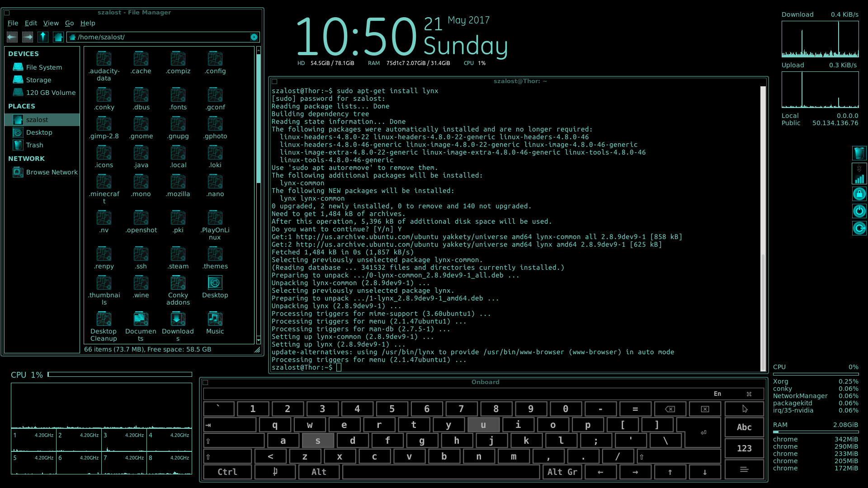Open the Trash icon on the right panel
Screen dimensions: 868x488
[859, 153]
